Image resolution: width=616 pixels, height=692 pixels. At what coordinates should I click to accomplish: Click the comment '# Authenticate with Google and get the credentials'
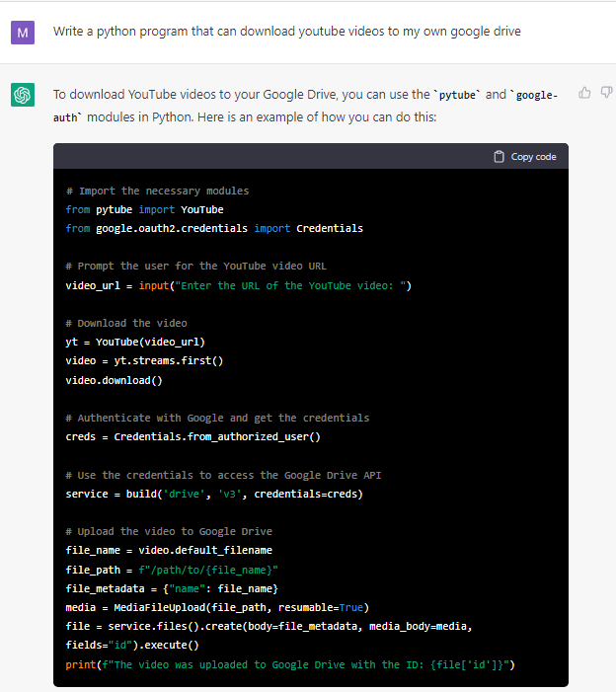coord(217,418)
